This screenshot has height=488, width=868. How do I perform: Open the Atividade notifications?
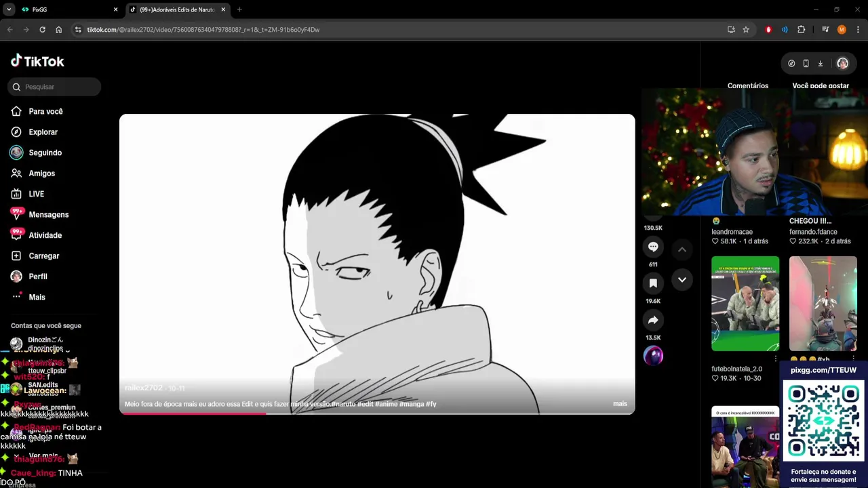click(45, 235)
